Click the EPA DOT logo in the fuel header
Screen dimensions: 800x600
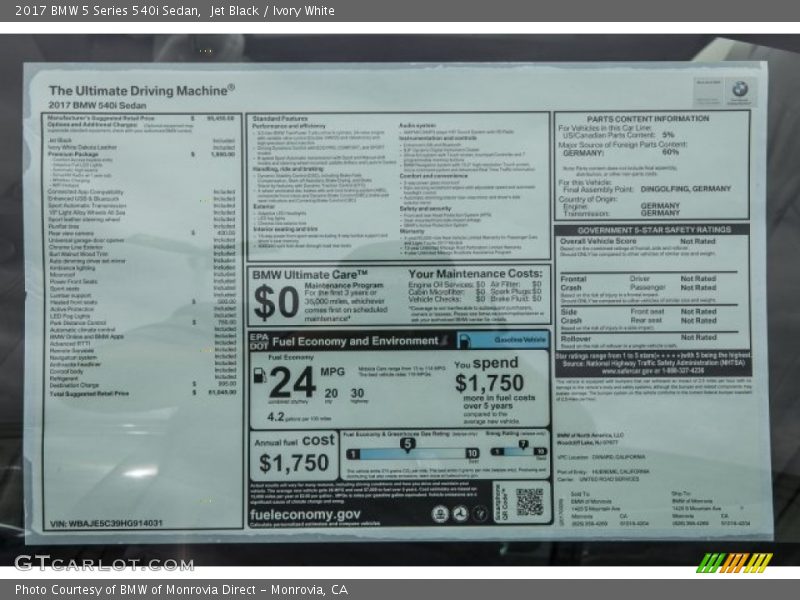coord(259,341)
